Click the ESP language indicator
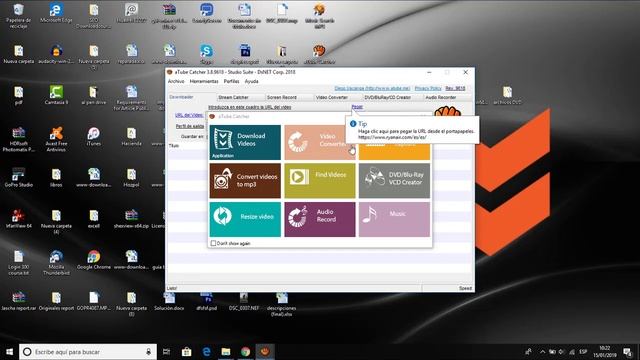The width and height of the screenshot is (640, 360). [583, 352]
